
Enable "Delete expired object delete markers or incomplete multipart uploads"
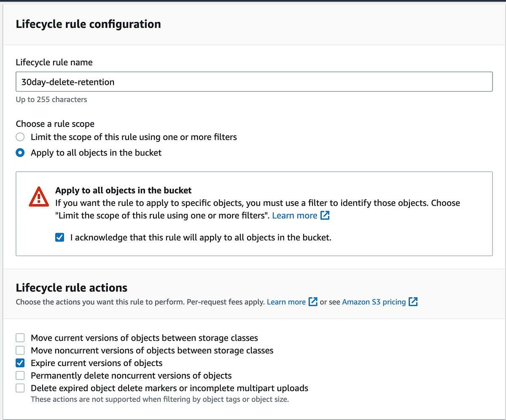tap(20, 388)
